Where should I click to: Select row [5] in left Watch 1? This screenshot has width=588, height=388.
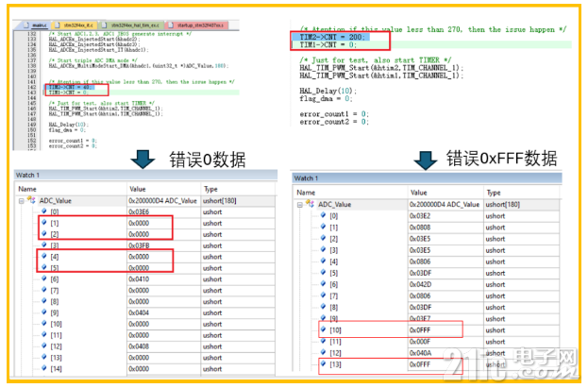(x=144, y=268)
